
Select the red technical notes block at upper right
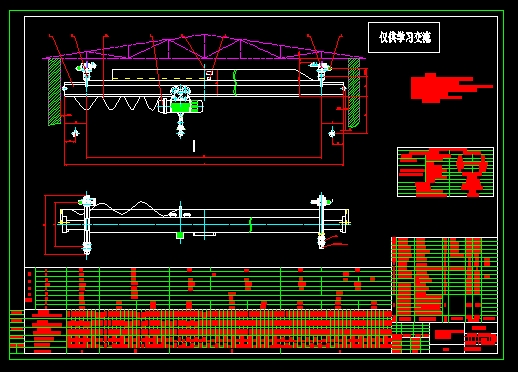click(451, 88)
